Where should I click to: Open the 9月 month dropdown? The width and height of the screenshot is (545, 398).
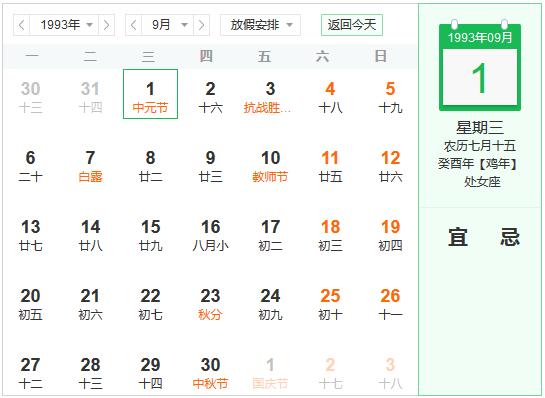coord(168,25)
